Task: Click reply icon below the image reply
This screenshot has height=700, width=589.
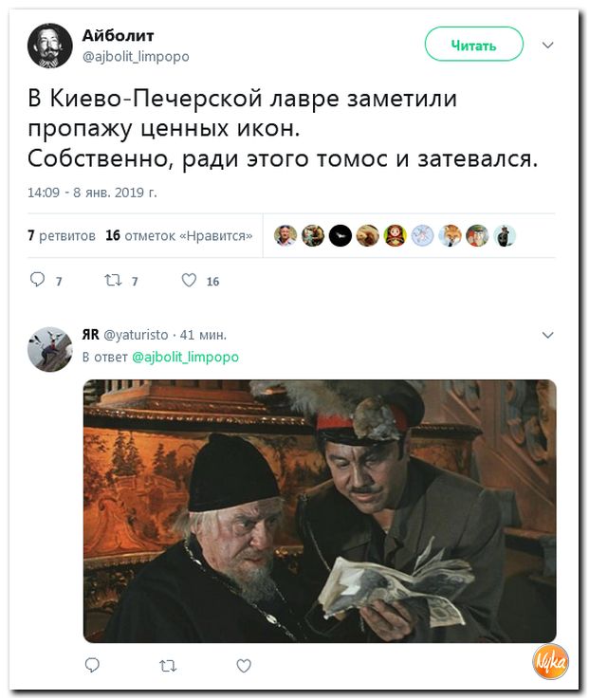Action: pyautogui.click(x=92, y=665)
